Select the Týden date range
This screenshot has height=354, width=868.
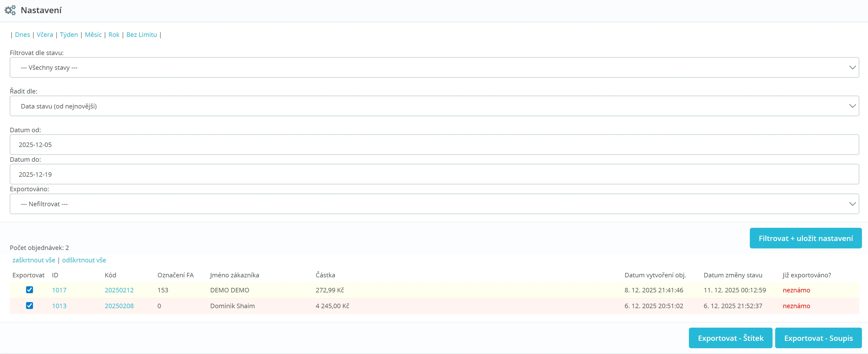69,35
